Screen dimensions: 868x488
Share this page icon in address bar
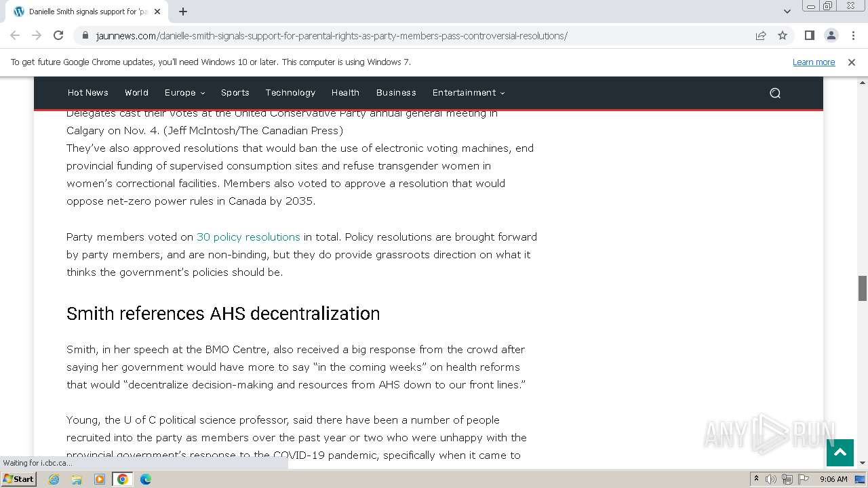[x=761, y=36]
